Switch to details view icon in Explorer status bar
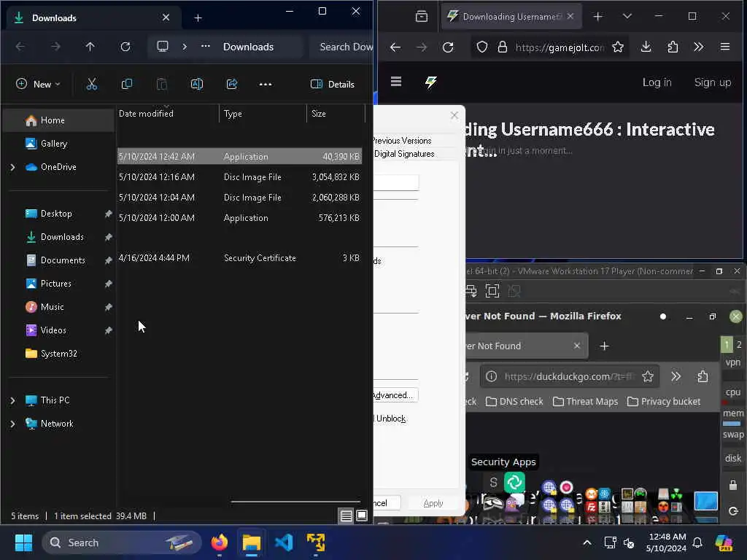 347,516
